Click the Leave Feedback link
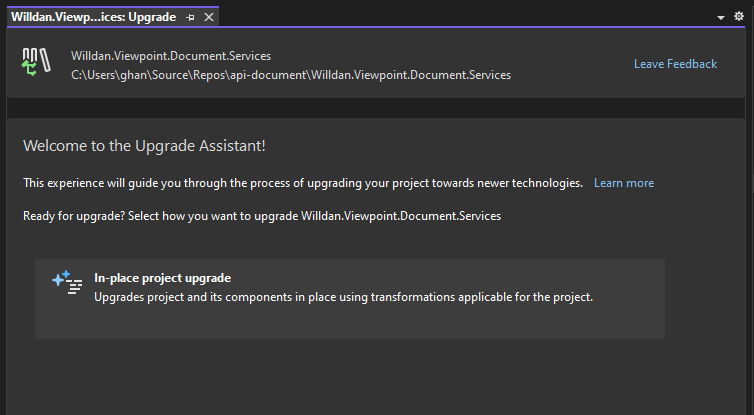The height and width of the screenshot is (415, 754). 675,64
